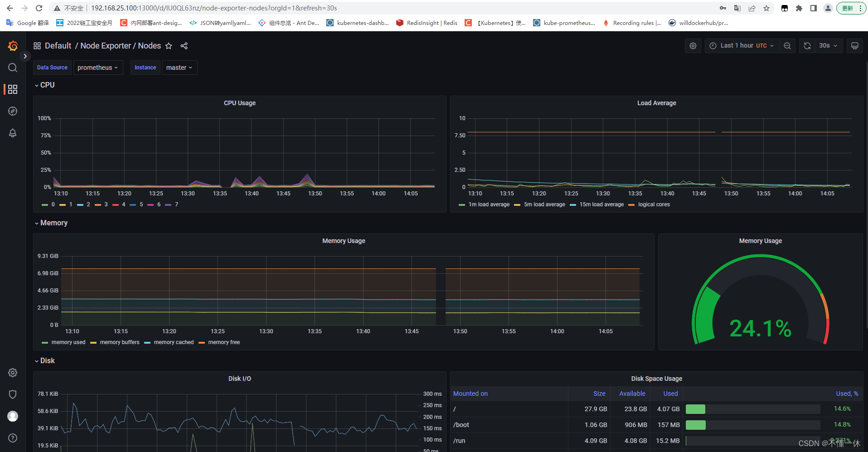Collapse the CPU row

[x=44, y=85]
